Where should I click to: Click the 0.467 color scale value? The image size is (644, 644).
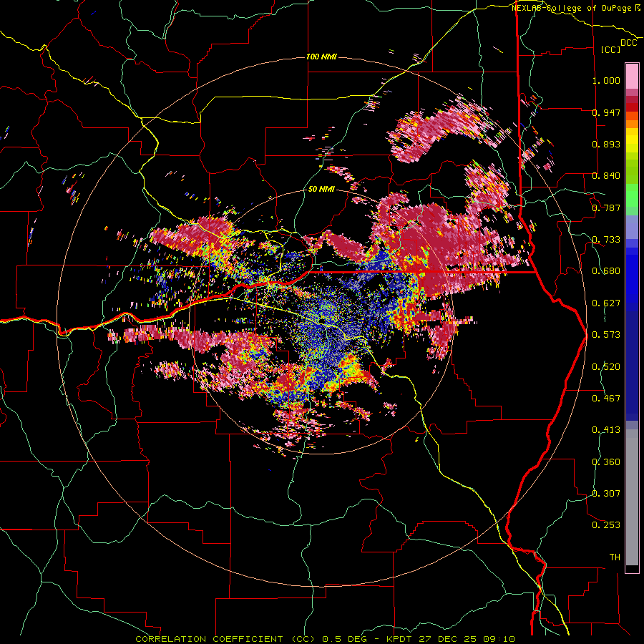606,399
